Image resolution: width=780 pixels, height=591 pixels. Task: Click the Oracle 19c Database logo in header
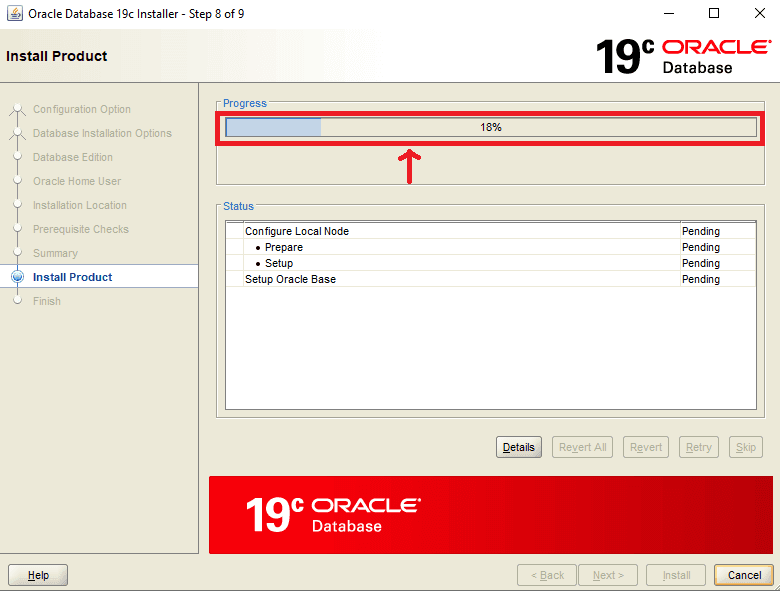[x=683, y=57]
